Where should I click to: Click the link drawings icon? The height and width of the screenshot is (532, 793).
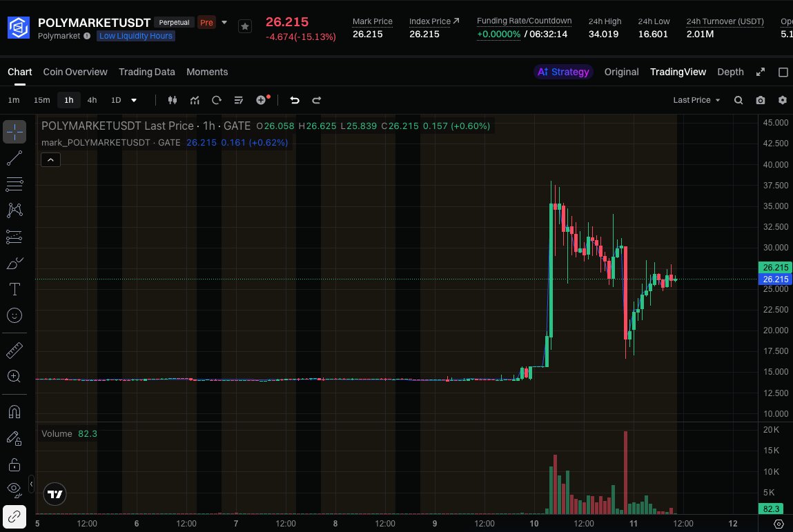point(14,517)
